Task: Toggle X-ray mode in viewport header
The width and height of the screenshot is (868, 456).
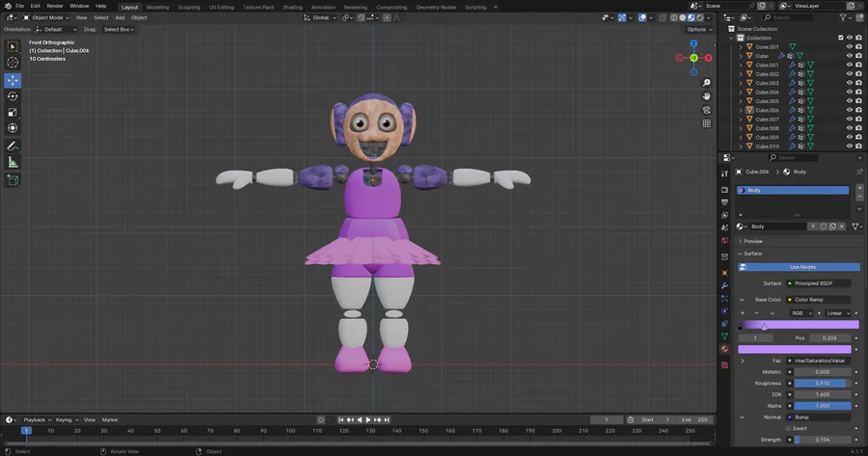Action: (663, 17)
